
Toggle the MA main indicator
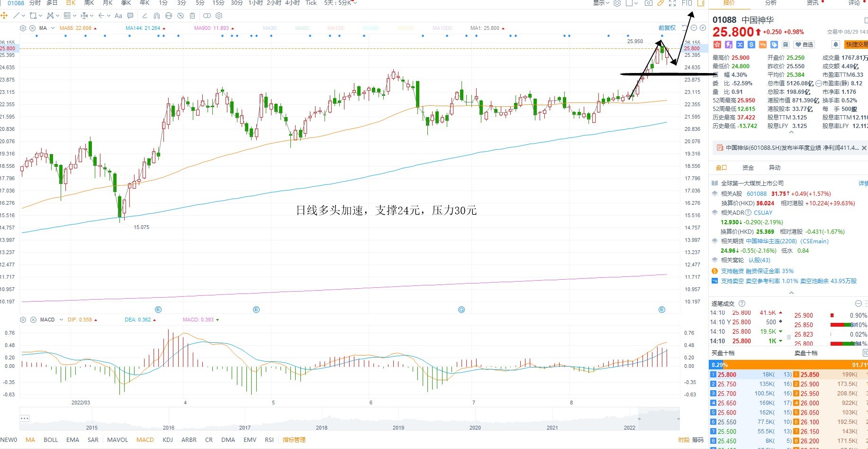point(30,440)
